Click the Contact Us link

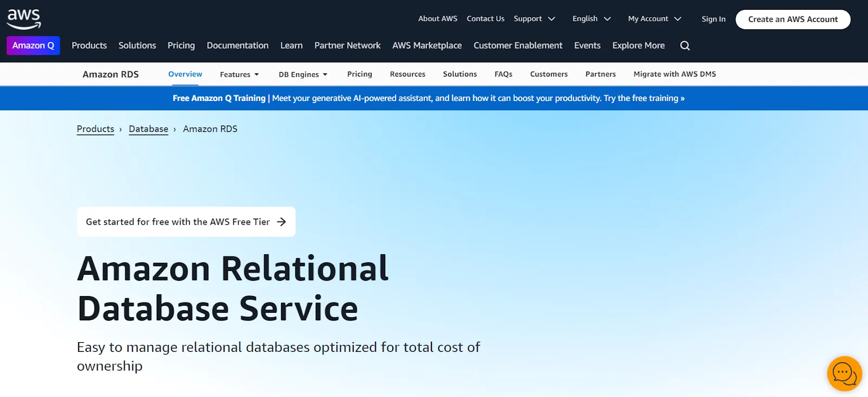(486, 18)
